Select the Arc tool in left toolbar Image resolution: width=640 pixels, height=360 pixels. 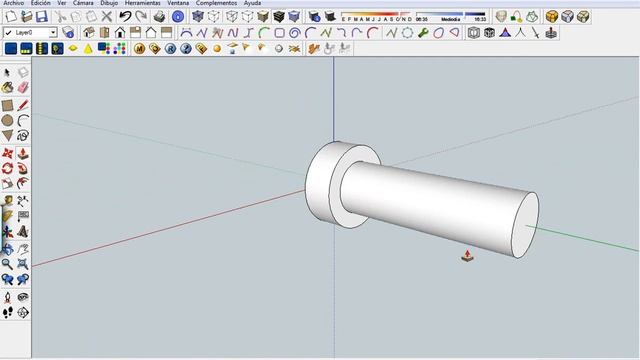tap(23, 120)
